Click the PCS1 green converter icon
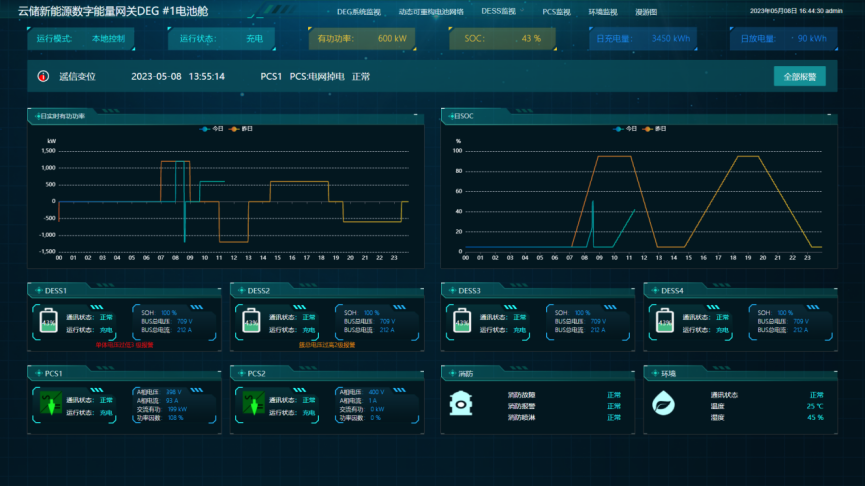Screen dimensions: 865x486 pos(49,405)
